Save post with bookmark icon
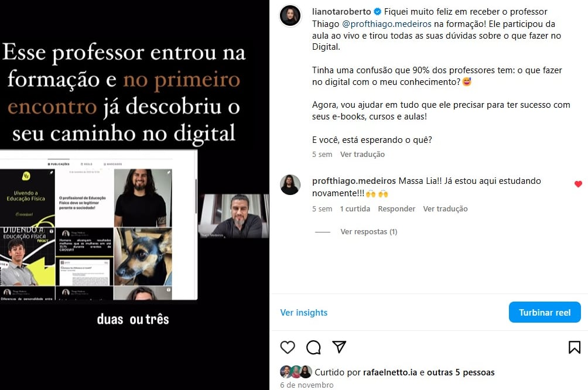This screenshot has width=588, height=390. 574,347
